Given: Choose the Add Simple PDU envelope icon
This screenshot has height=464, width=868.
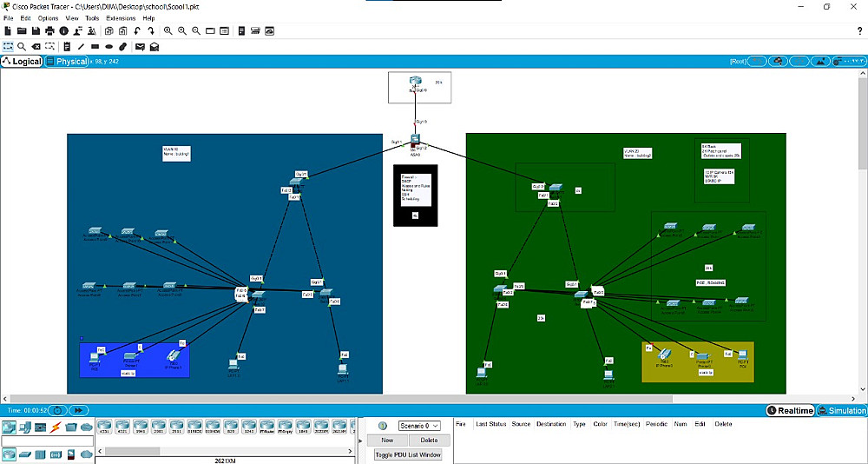Looking at the screenshot, I should pos(140,47).
